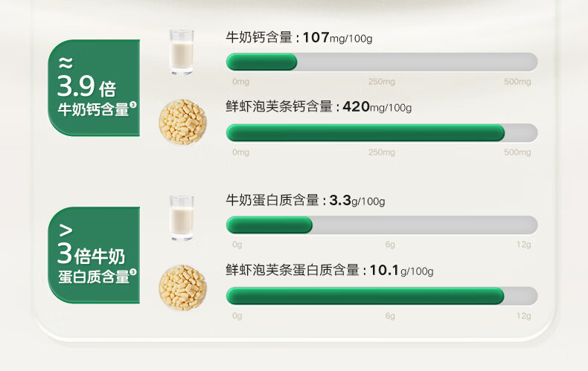The image size is (588, 371).
Task: Select the green 3倍牛奶 蛋白质含量 badge
Action: (x=95, y=255)
